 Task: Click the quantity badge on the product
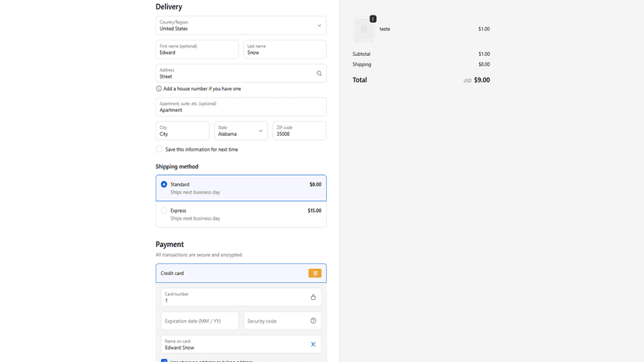(x=373, y=19)
